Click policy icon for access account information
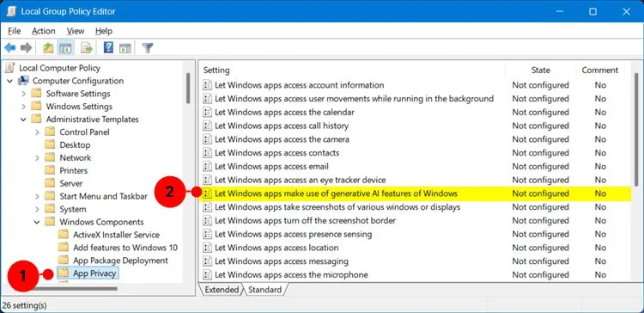This screenshot has height=313, width=644. pos(208,85)
